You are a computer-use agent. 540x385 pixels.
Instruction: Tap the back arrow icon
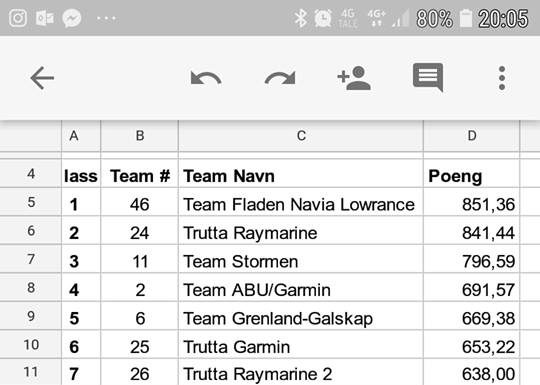pyautogui.click(x=42, y=78)
